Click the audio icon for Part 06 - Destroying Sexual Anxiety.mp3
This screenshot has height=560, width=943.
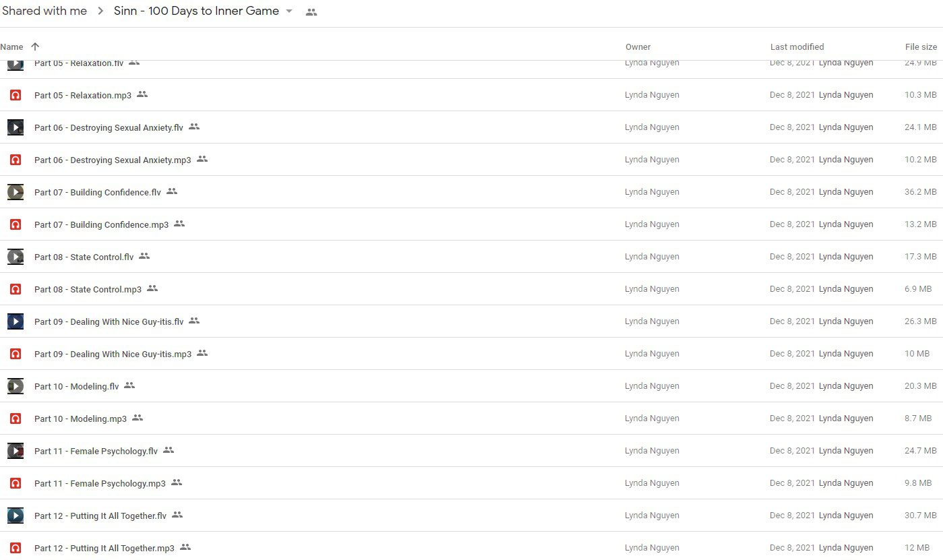coord(16,160)
